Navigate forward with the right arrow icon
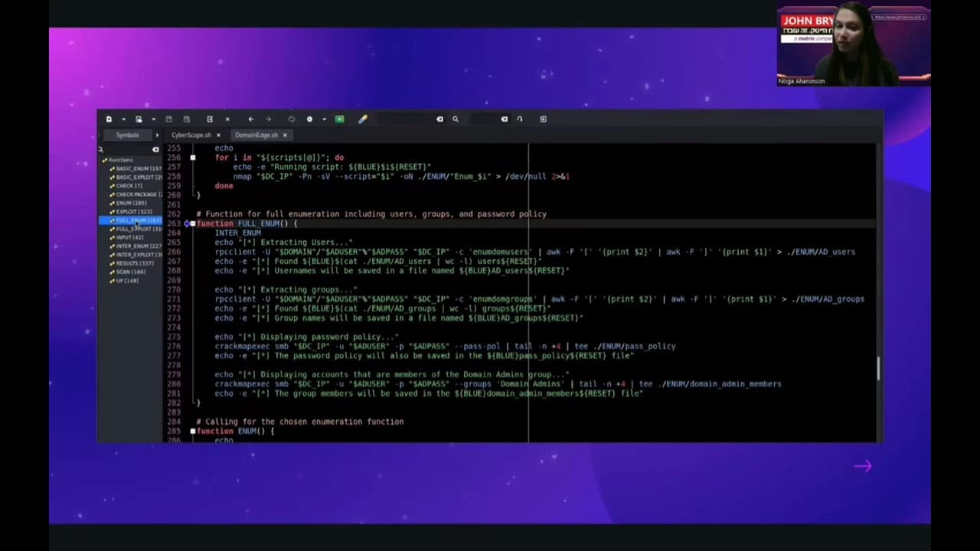The width and height of the screenshot is (980, 551). point(268,119)
